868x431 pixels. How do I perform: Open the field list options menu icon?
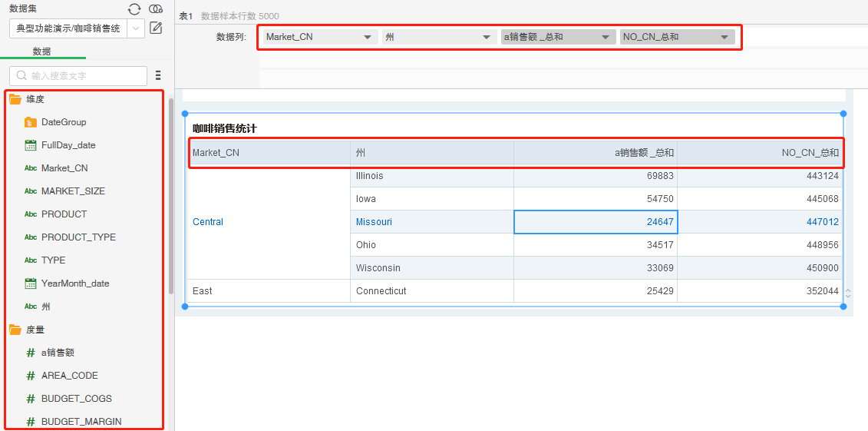click(158, 75)
